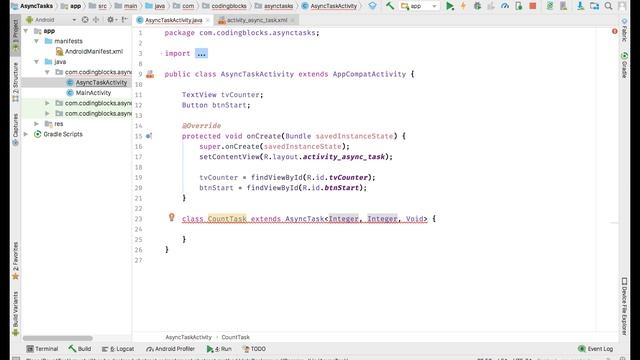The image size is (640, 360).
Task: Open the Terminal tool window
Action: [x=42, y=349]
